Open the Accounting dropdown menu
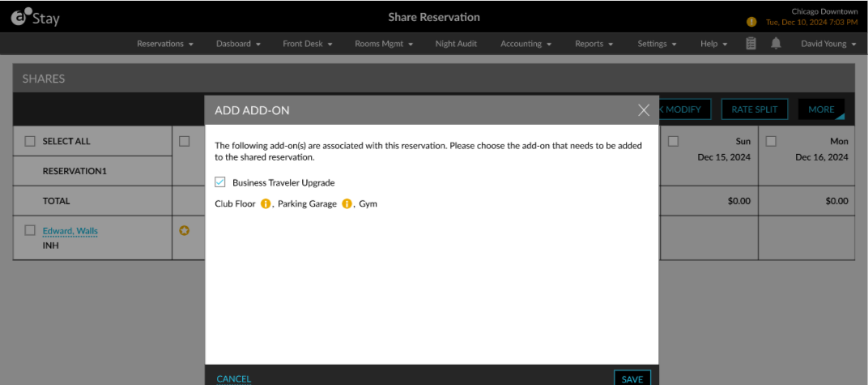This screenshot has width=868, height=385. (525, 44)
